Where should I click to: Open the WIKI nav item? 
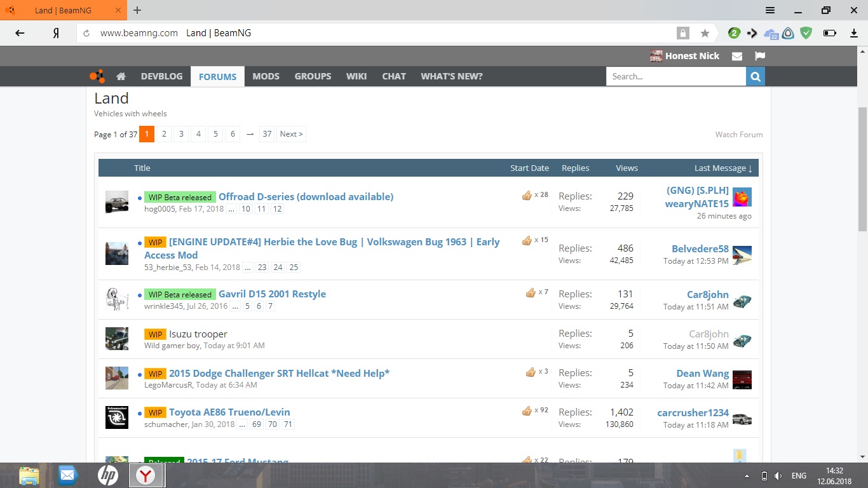click(356, 76)
